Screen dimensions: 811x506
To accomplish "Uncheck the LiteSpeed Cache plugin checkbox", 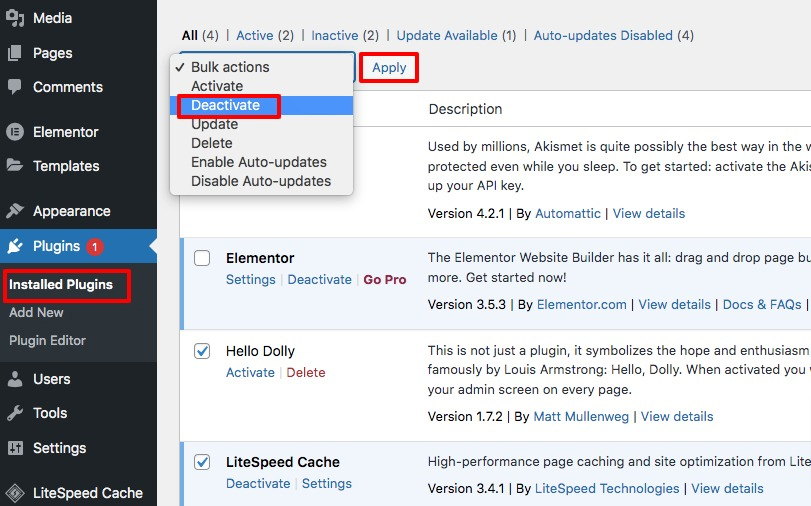I will [202, 462].
